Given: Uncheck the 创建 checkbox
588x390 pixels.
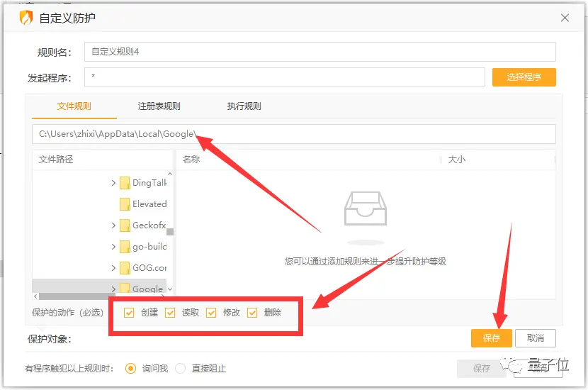Looking at the screenshot, I should tap(129, 313).
